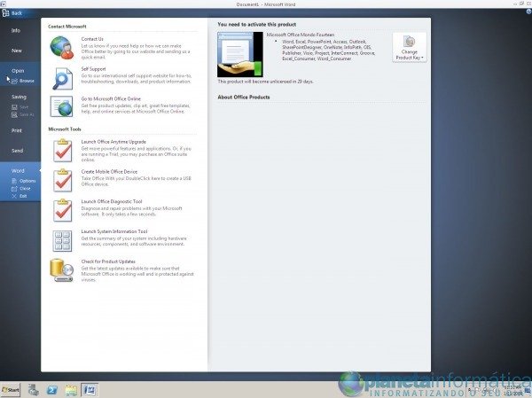Launch the Office Anytime Upgrade clipboard icon
Image resolution: width=532 pixels, height=398 pixels.
[62, 151]
